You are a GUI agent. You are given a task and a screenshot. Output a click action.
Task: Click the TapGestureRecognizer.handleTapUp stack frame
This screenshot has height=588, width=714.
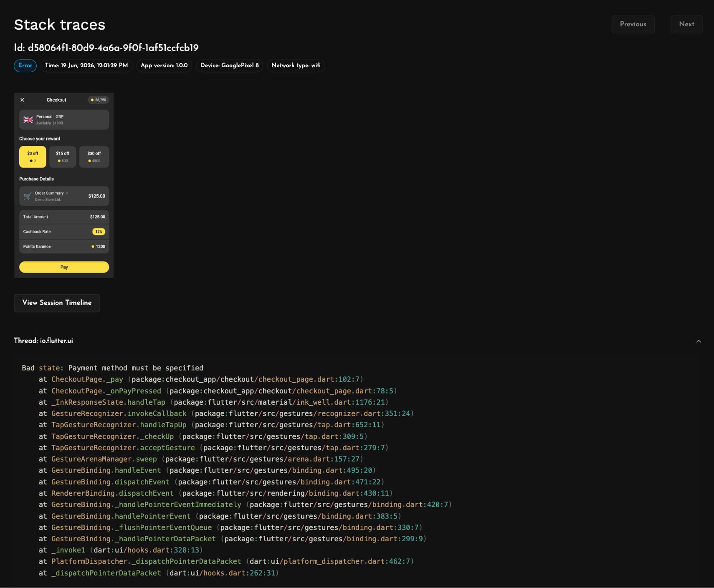[212, 425]
